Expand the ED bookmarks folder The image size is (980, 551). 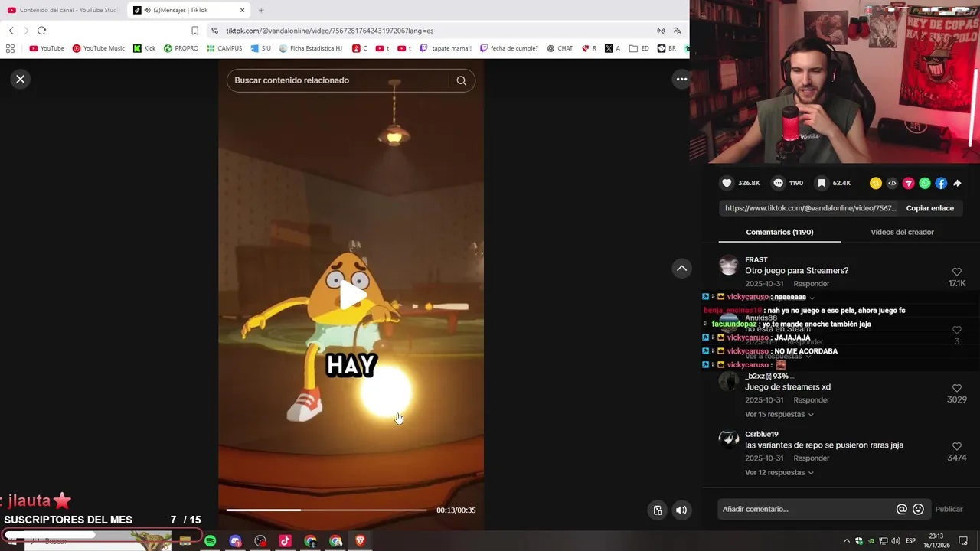639,48
